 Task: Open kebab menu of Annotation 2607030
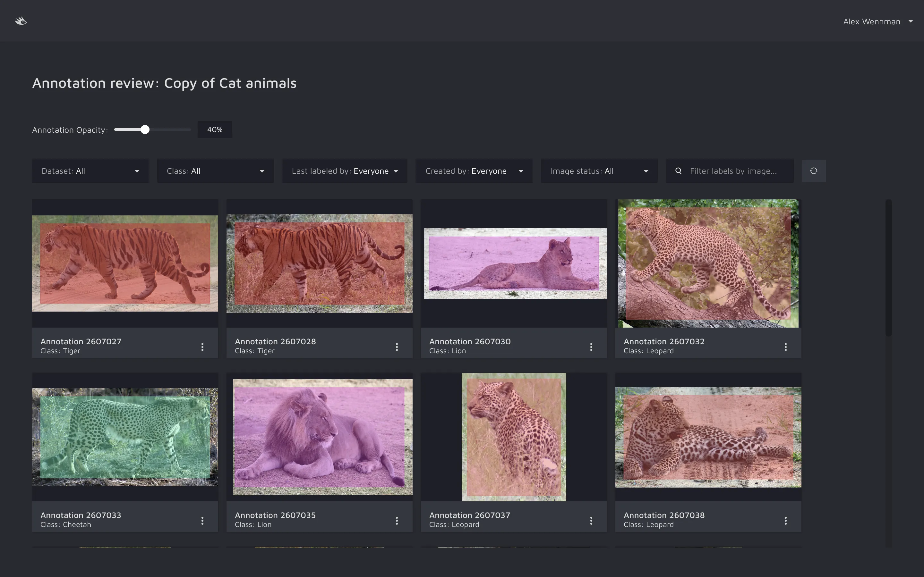591,347
